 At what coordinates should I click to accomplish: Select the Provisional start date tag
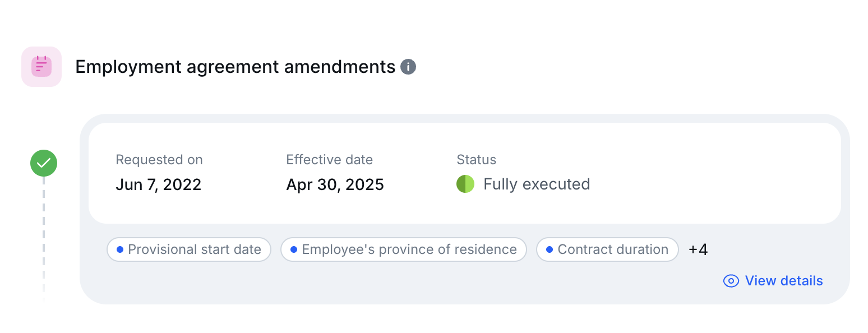coord(189,249)
